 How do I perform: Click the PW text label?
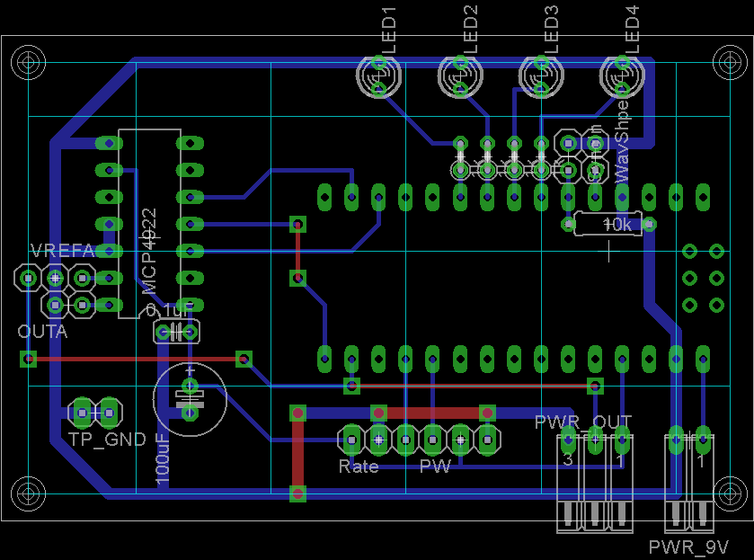(436, 467)
